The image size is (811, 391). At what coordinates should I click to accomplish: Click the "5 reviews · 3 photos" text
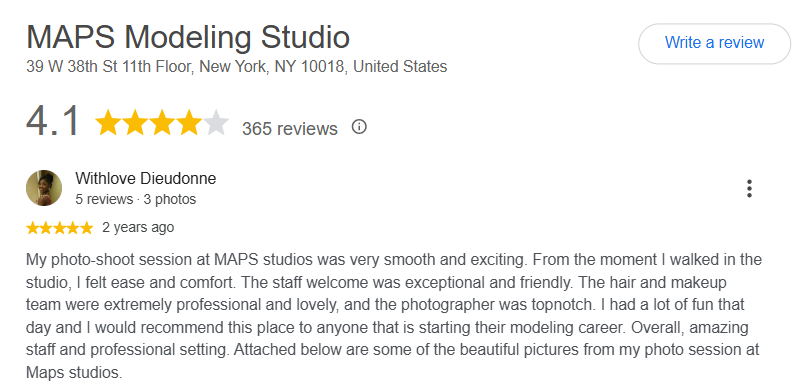tap(136, 199)
